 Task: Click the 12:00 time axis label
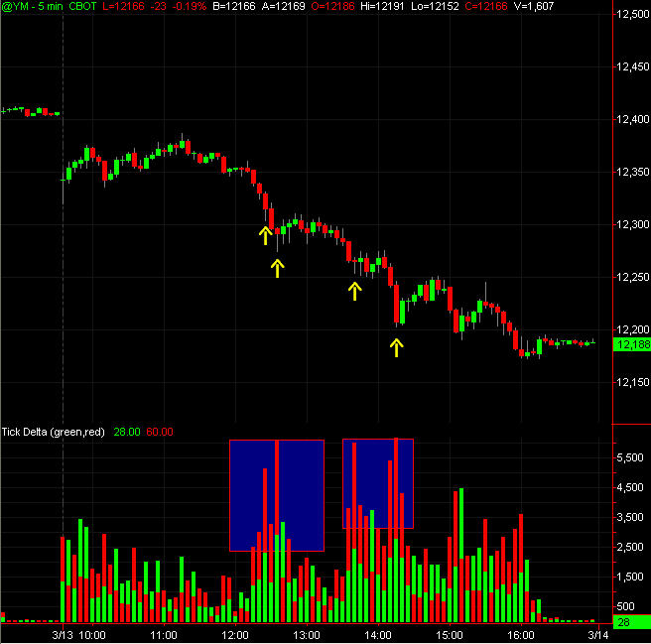tap(235, 635)
